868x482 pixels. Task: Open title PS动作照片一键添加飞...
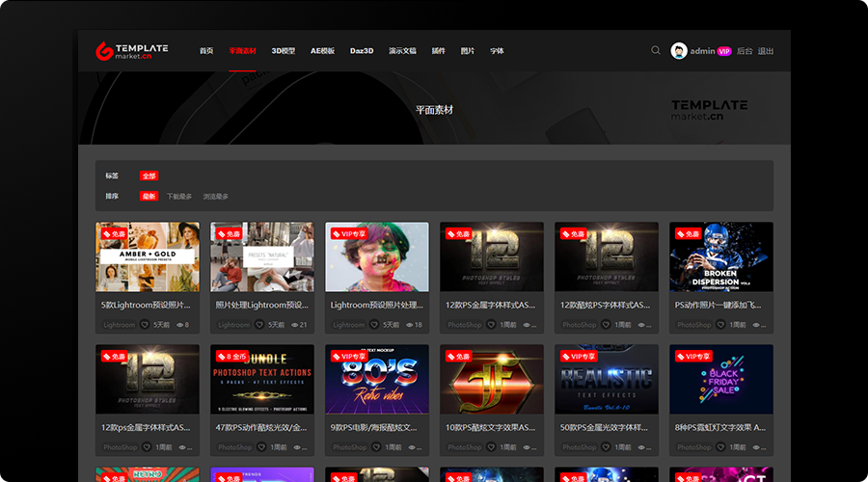718,305
